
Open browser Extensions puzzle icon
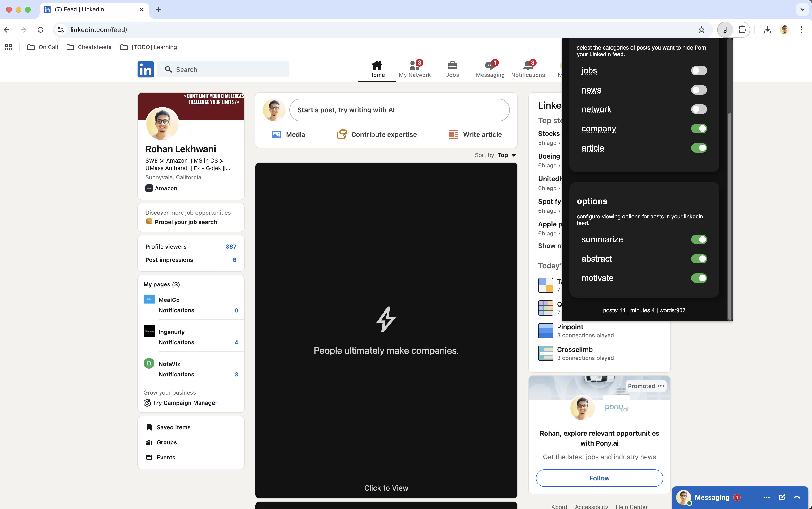pyautogui.click(x=742, y=30)
